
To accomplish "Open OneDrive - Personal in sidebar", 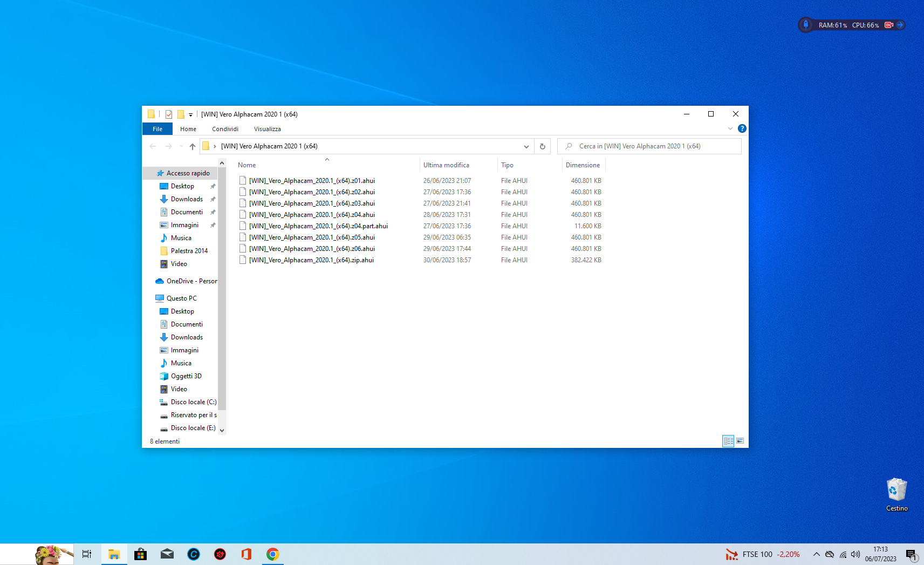I will coord(186,281).
